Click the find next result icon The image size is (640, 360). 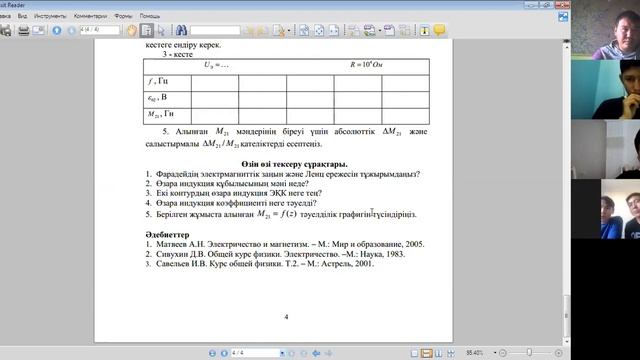(262, 31)
